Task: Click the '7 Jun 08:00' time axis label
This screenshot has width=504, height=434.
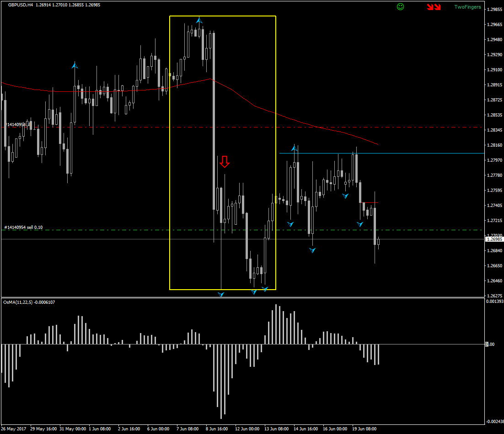Action: pyautogui.click(x=188, y=429)
